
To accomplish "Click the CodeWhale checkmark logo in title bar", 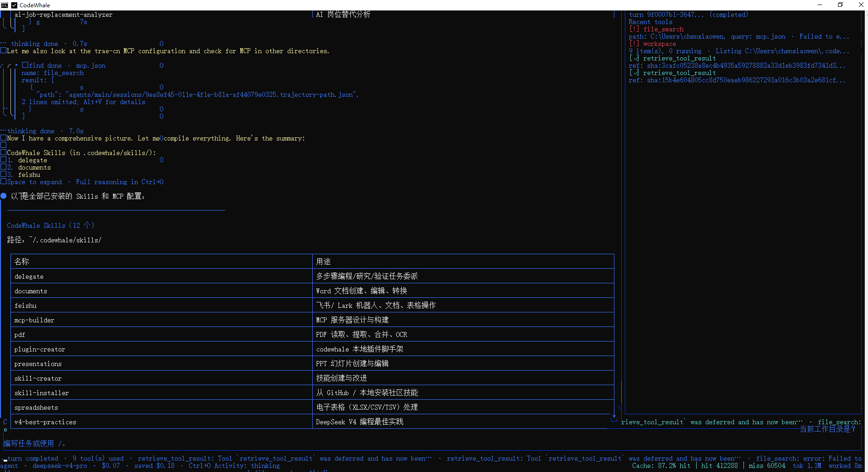I will 14,5.
